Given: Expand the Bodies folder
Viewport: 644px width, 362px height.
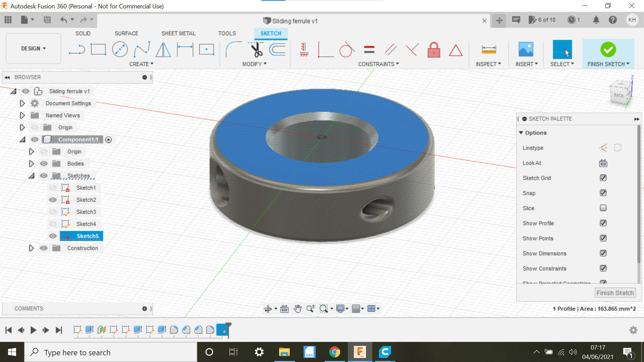Looking at the screenshot, I should tap(32, 164).
